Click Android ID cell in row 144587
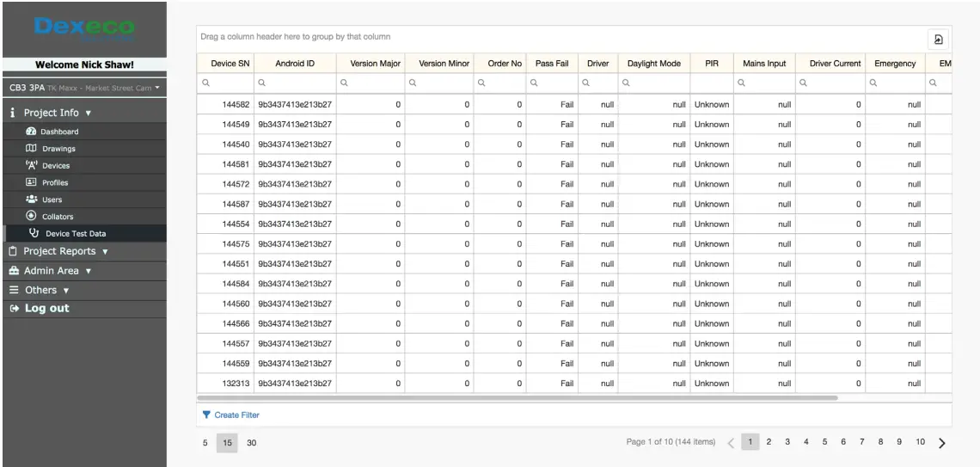Viewport: 980px width, 467px height. 295,204
